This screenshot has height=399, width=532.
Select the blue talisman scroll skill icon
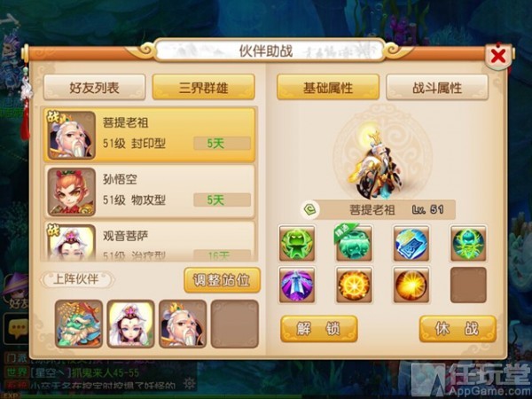pyautogui.click(x=411, y=243)
